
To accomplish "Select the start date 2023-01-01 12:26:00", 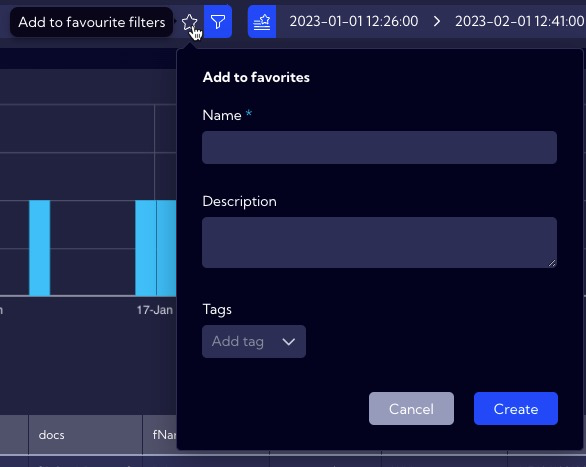I will click(354, 21).
